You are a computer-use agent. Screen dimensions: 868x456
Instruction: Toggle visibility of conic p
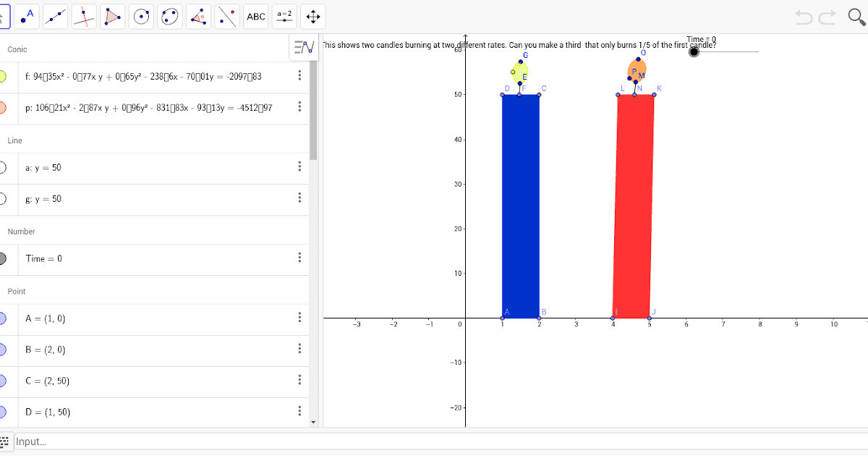coord(1,108)
